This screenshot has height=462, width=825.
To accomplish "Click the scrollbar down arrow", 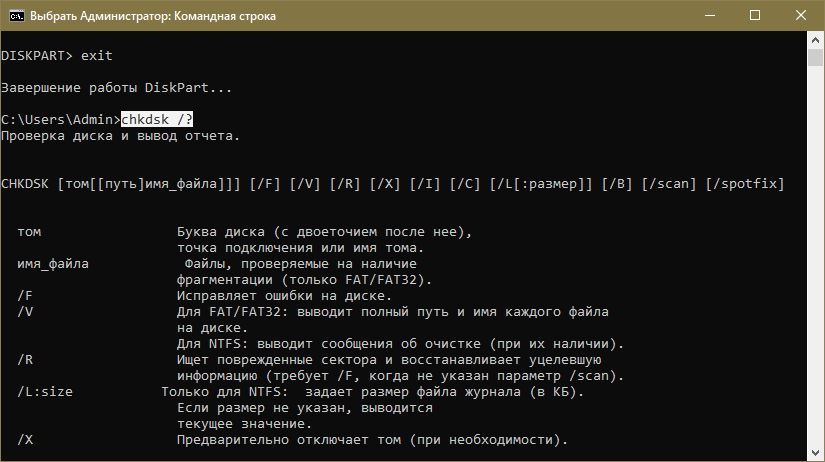I will pos(816,452).
